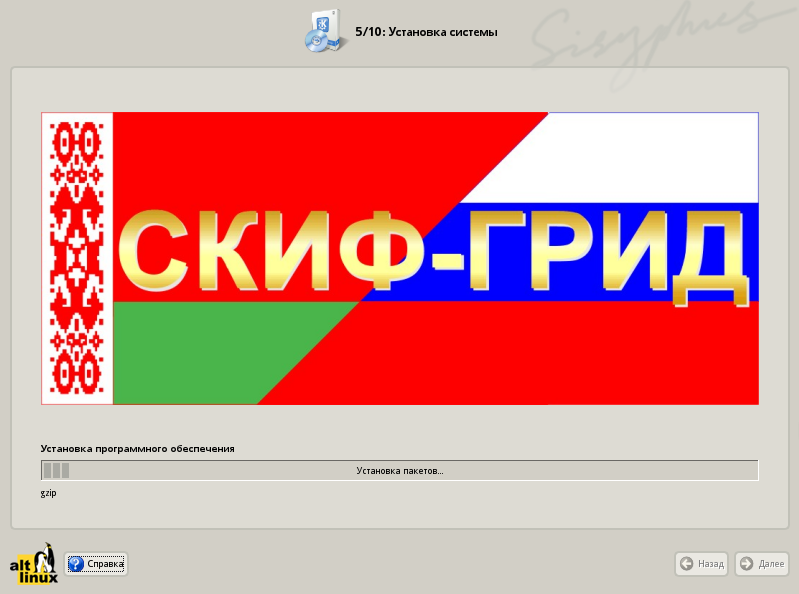Click the ALT Linux penguin logo
799x594 pixels.
[x=34, y=565]
